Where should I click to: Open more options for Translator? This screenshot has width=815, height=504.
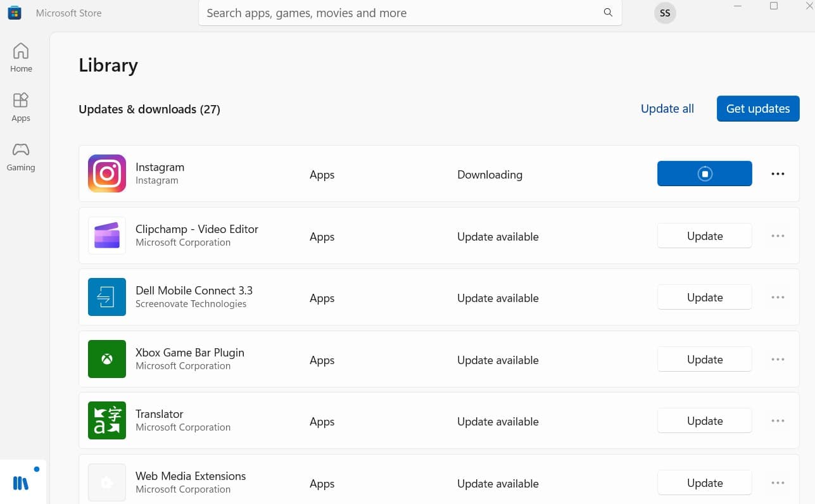778,421
